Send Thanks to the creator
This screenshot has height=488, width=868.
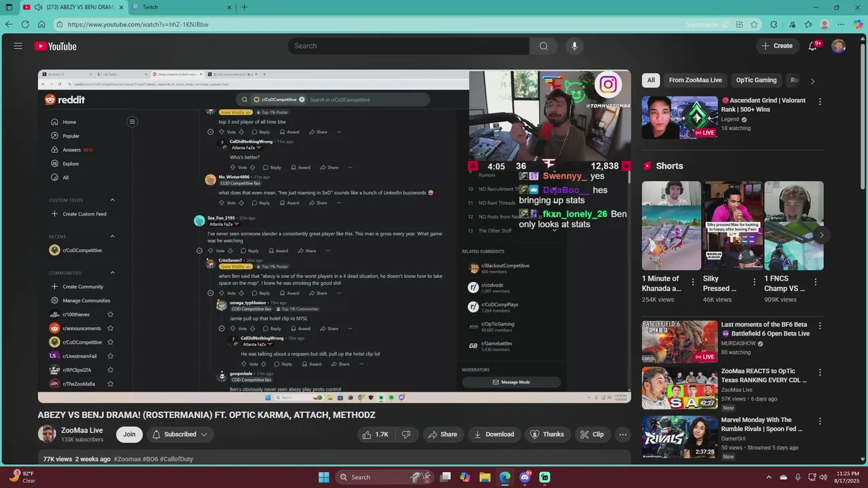(547, 434)
